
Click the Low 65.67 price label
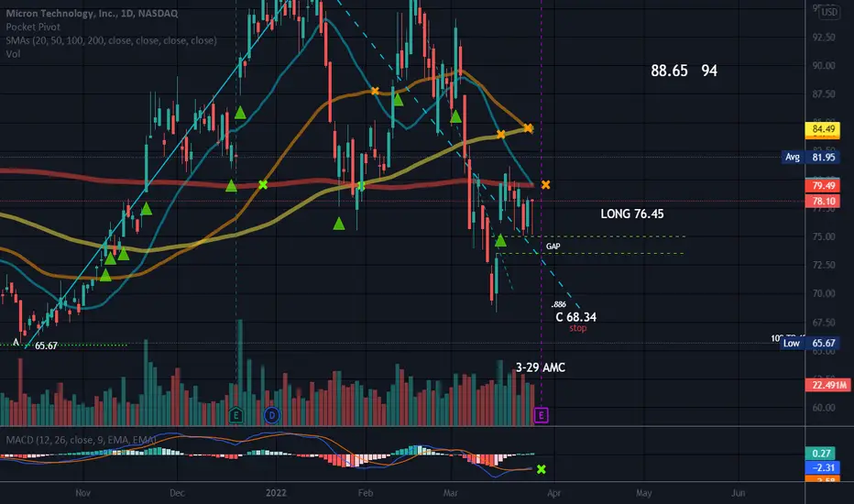tap(809, 343)
